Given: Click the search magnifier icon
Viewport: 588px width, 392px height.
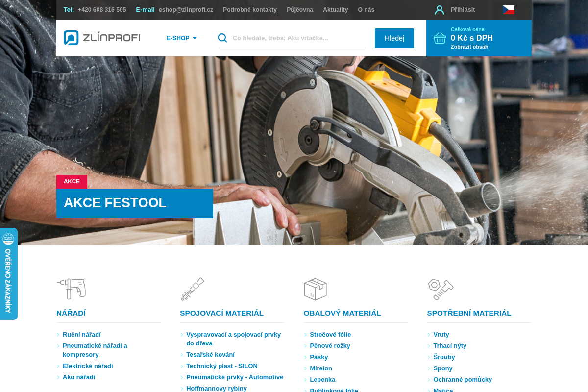Looking at the screenshot, I should [x=222, y=38].
